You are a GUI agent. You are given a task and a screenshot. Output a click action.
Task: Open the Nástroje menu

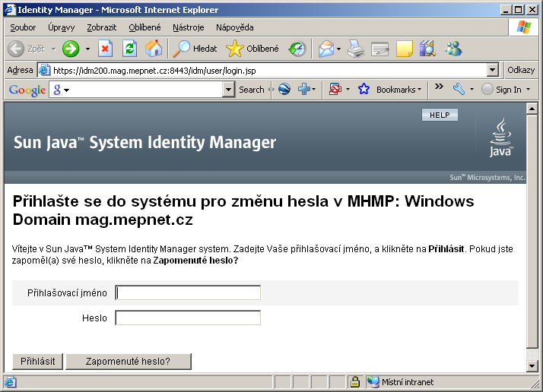point(189,27)
